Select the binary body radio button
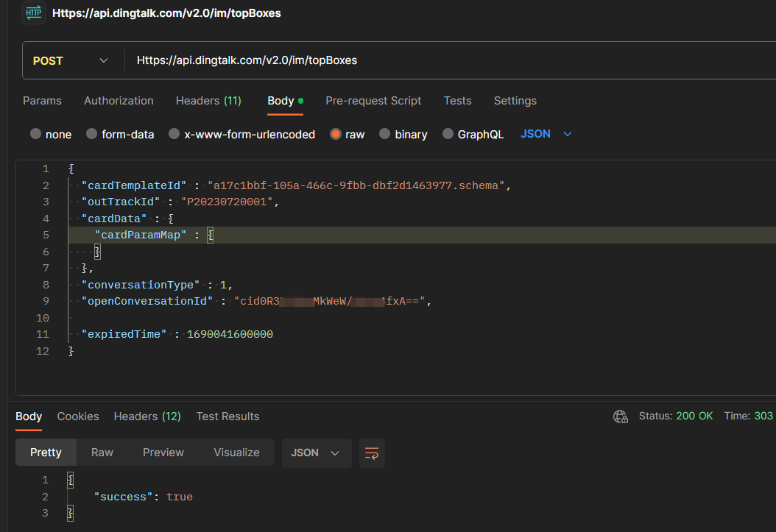776x532 pixels. coord(384,134)
